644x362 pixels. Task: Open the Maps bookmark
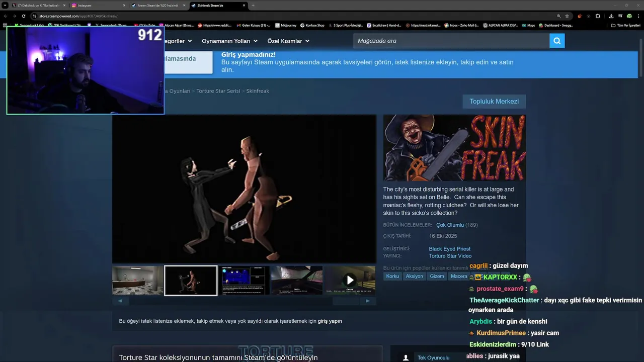point(529,25)
